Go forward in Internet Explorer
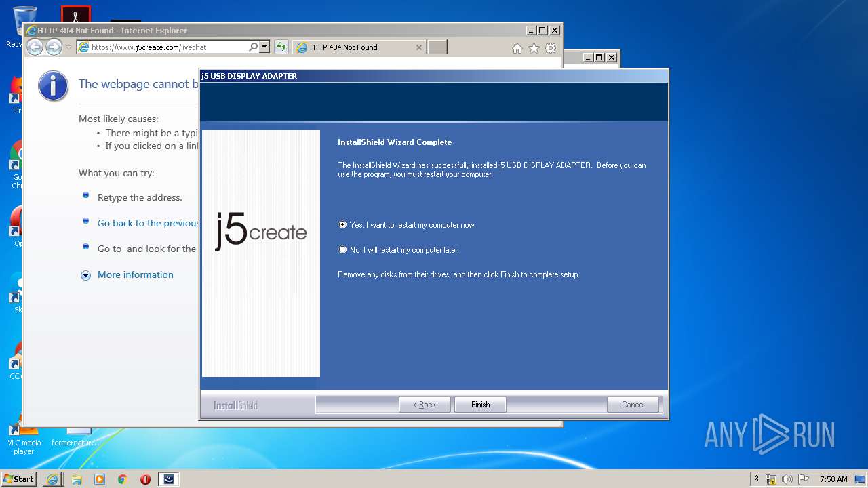Image resolution: width=868 pixels, height=488 pixels. (x=54, y=47)
